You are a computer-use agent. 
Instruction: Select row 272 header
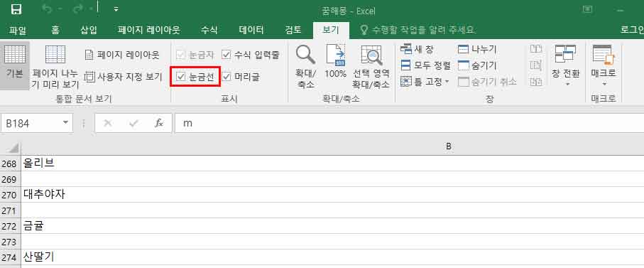10,226
